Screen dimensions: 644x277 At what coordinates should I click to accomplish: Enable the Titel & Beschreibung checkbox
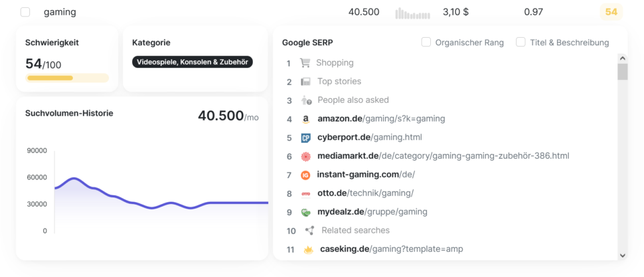coord(521,42)
